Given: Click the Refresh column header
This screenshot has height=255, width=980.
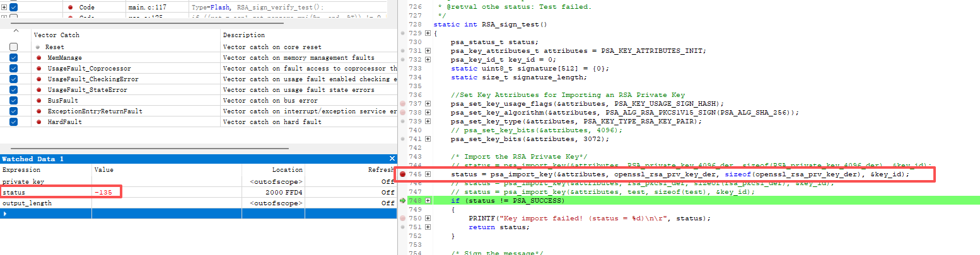Looking at the screenshot, I should (x=382, y=170).
